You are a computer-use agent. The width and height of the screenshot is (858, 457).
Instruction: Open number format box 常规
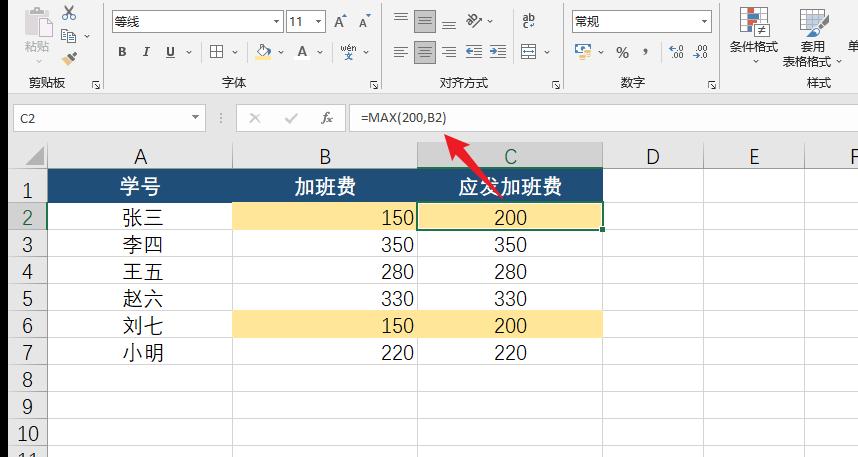[x=642, y=22]
